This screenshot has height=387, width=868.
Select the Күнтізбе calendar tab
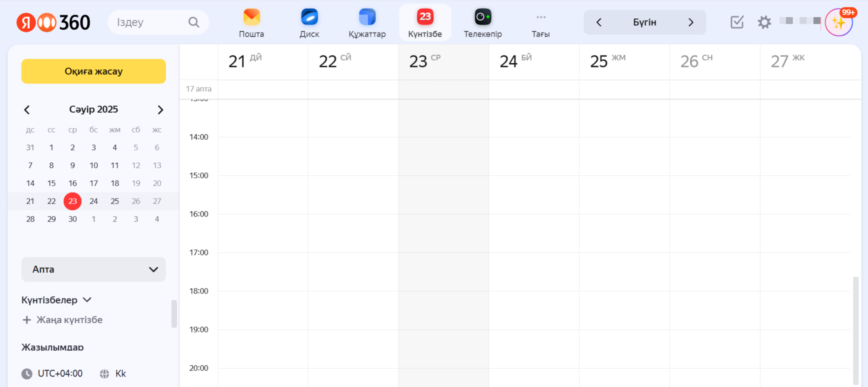pyautogui.click(x=425, y=22)
